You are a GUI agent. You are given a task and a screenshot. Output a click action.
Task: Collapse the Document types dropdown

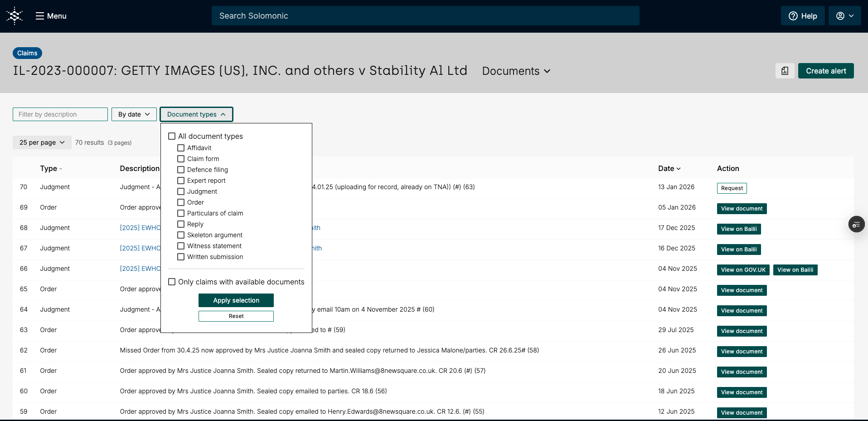pyautogui.click(x=196, y=114)
